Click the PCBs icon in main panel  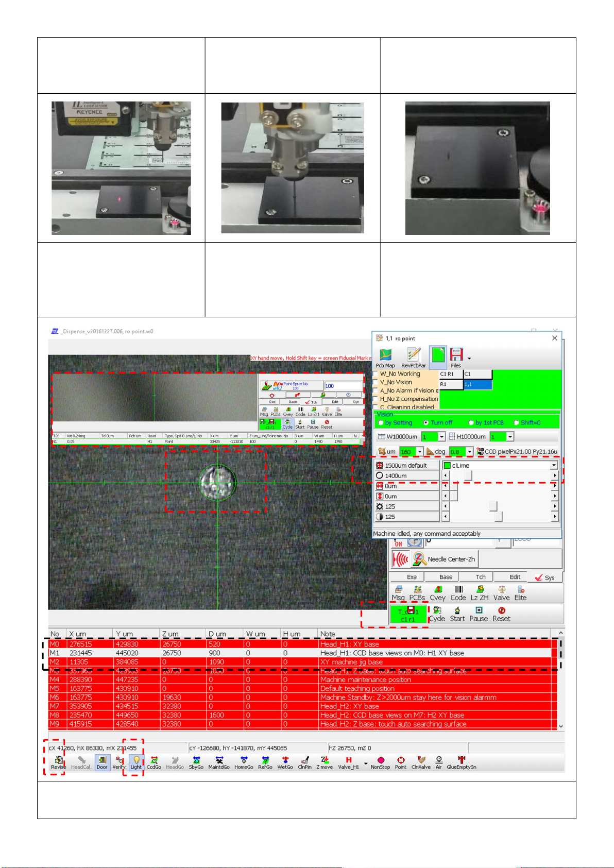(417, 593)
